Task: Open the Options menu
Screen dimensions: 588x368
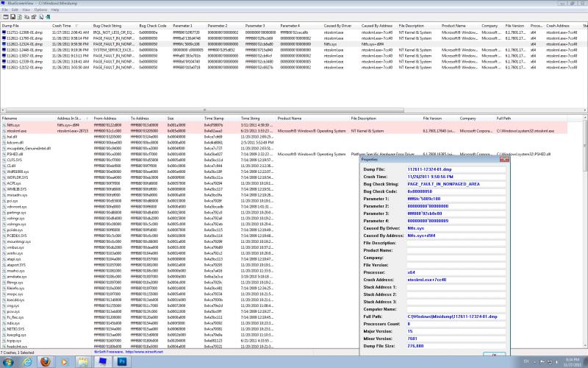Action: coord(40,10)
